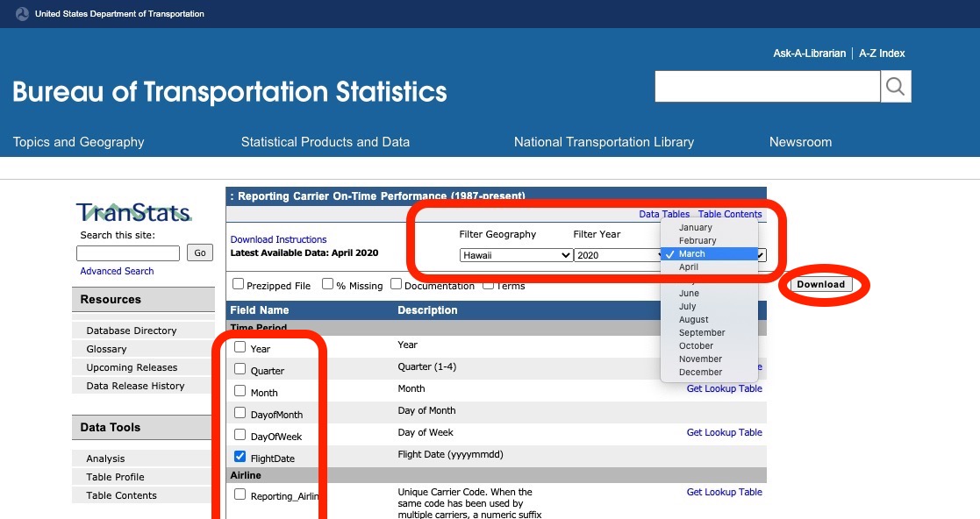This screenshot has height=519, width=980.
Task: Click the 'Field Name' column header
Action: pos(260,309)
